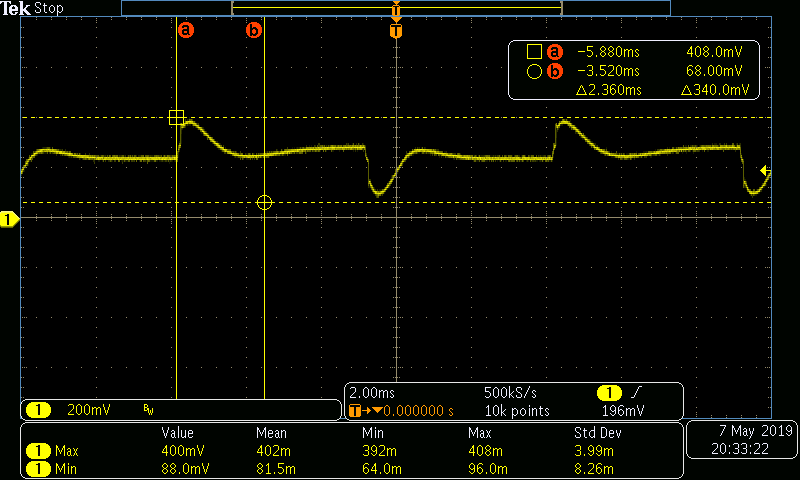
Task: Select the cursor a label at top
Action: coord(185,30)
